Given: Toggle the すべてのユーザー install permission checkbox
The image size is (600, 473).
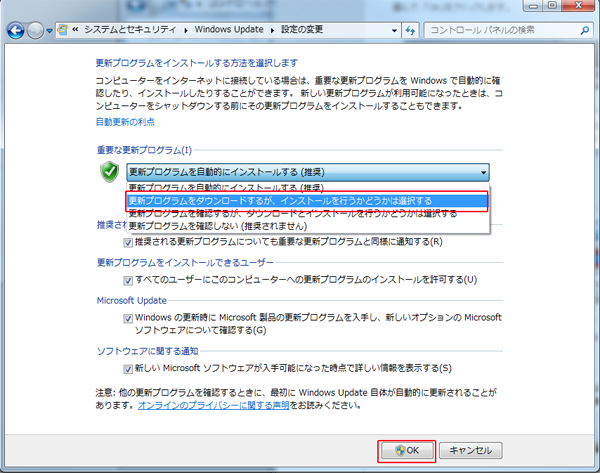Looking at the screenshot, I should (x=127, y=280).
